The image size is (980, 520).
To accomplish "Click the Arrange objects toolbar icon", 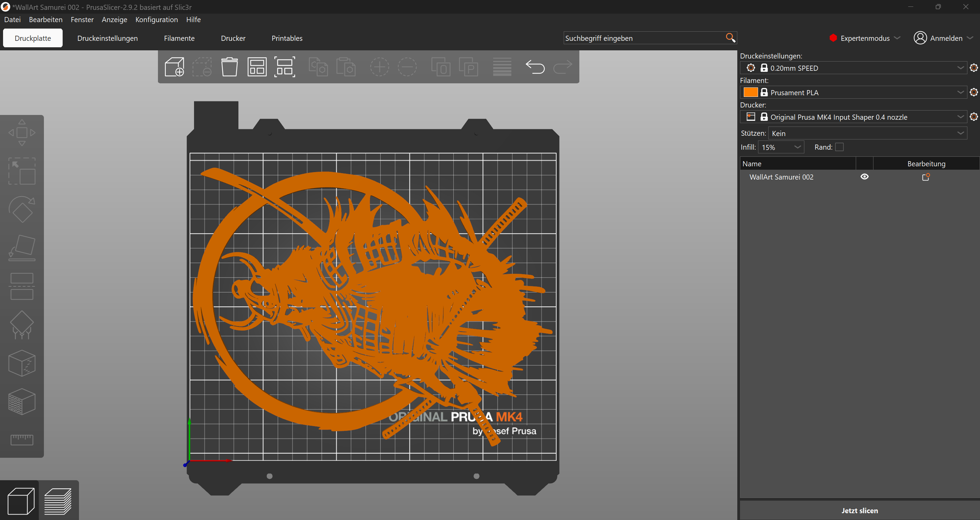I will [257, 67].
